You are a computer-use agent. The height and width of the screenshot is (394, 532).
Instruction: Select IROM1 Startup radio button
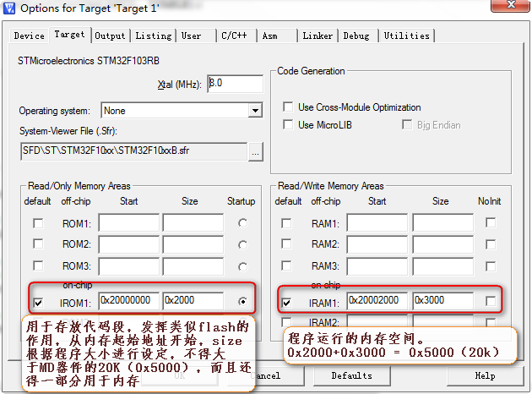click(x=242, y=301)
